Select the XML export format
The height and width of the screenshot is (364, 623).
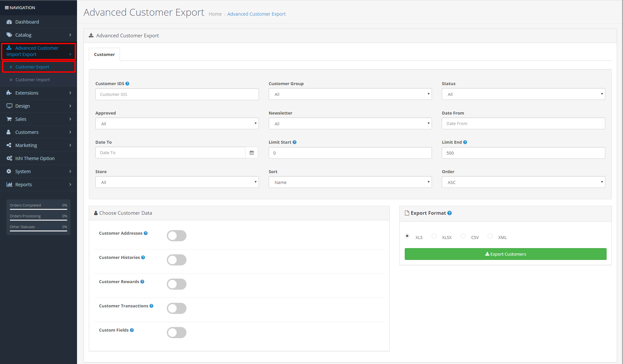coord(490,236)
